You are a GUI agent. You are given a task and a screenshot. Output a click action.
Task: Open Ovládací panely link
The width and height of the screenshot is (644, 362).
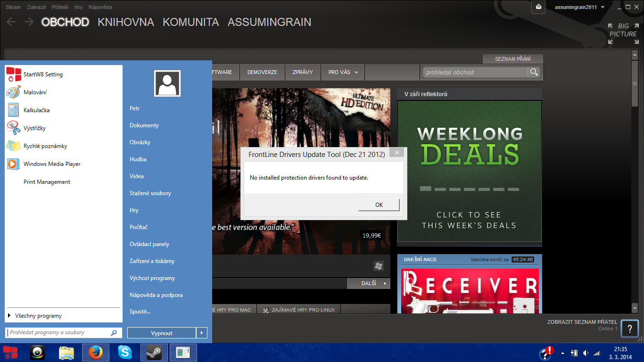click(149, 244)
